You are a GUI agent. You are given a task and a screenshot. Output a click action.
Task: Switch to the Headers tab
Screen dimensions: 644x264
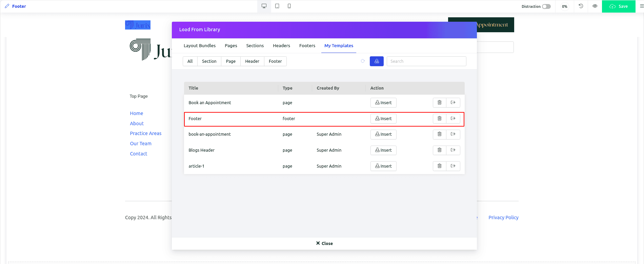[x=281, y=46]
